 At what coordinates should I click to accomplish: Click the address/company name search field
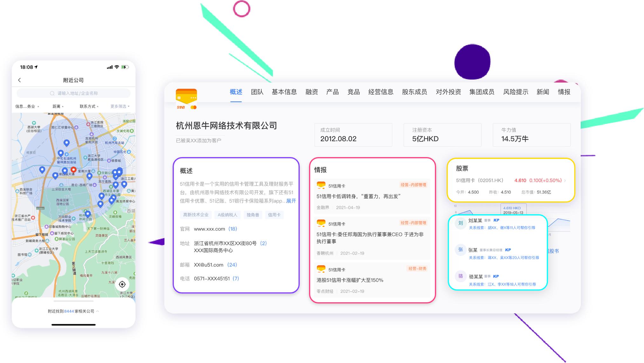73,93
